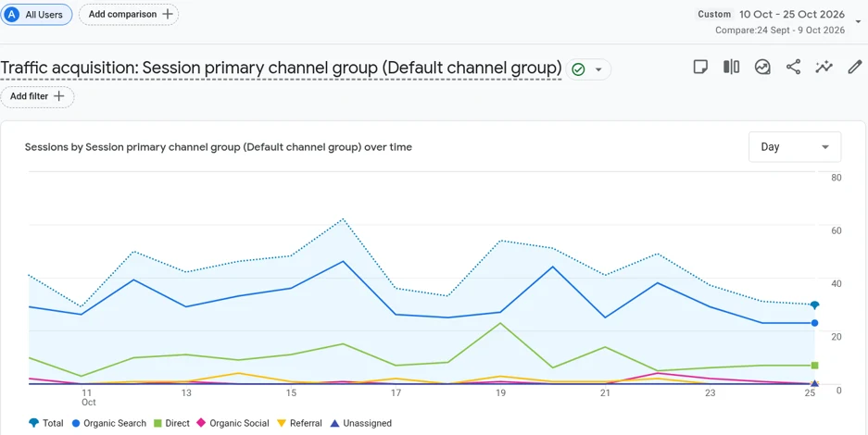Expand the report status dropdown arrow
This screenshot has height=435, width=868.
pos(598,69)
